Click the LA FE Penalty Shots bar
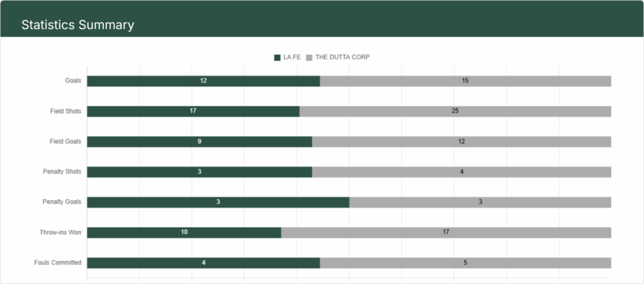Image resolution: width=644 pixels, height=284 pixels. pos(199,172)
